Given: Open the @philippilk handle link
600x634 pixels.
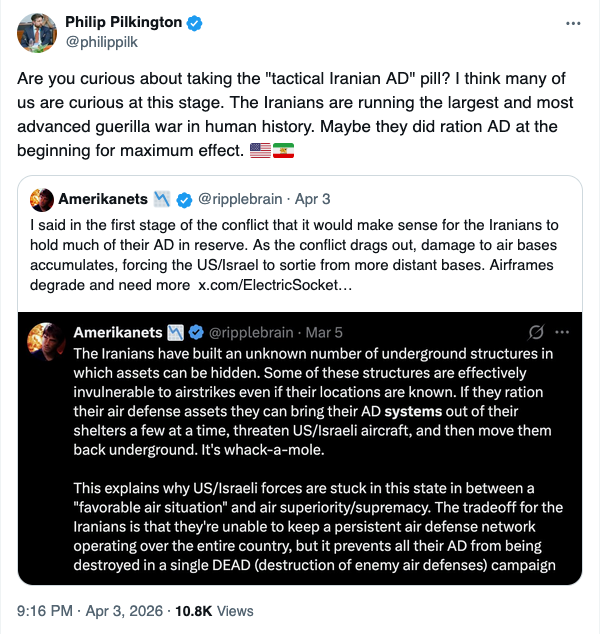Looking at the screenshot, I should click(100, 44).
